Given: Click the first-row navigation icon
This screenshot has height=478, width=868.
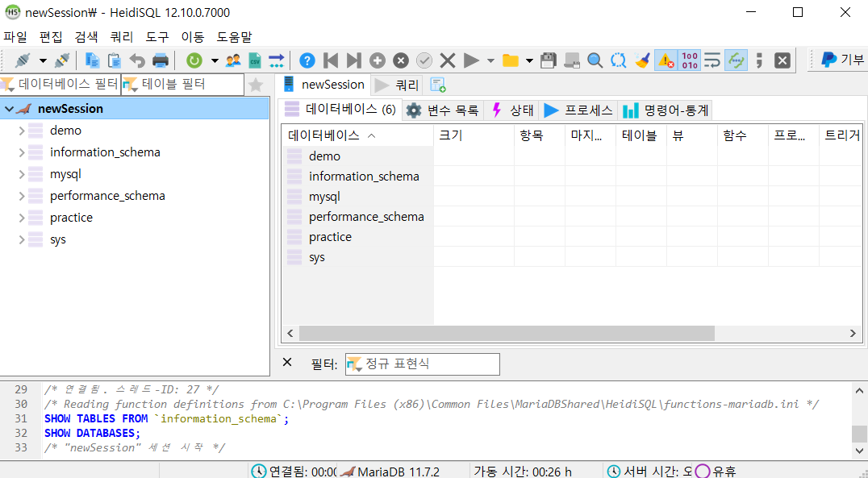Looking at the screenshot, I should [331, 60].
